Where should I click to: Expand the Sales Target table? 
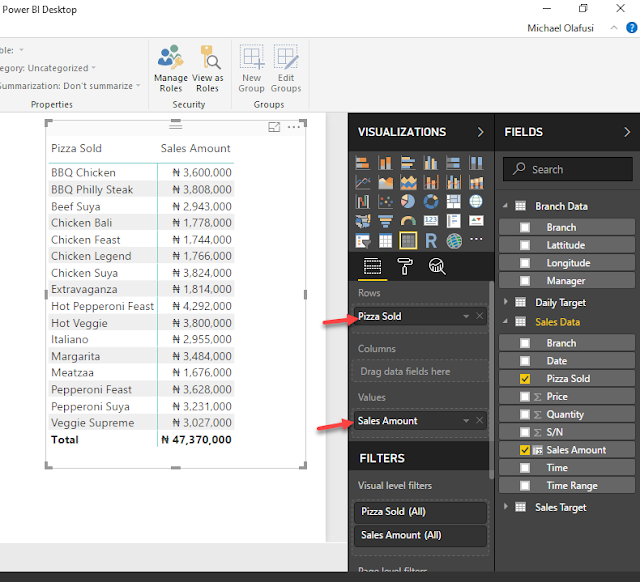click(505, 506)
